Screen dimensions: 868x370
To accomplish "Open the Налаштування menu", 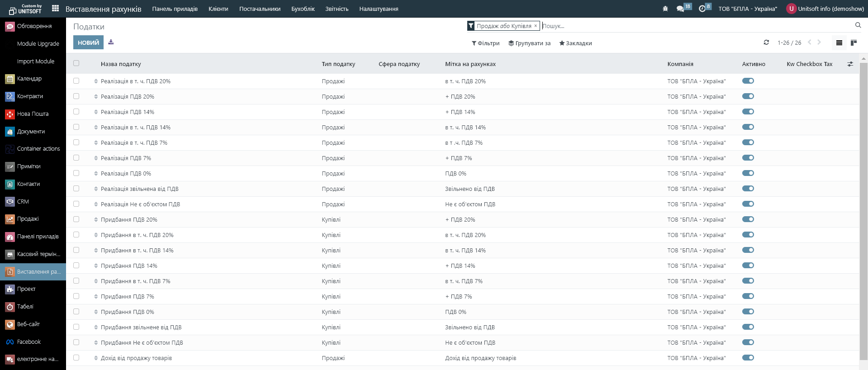I will (x=379, y=9).
